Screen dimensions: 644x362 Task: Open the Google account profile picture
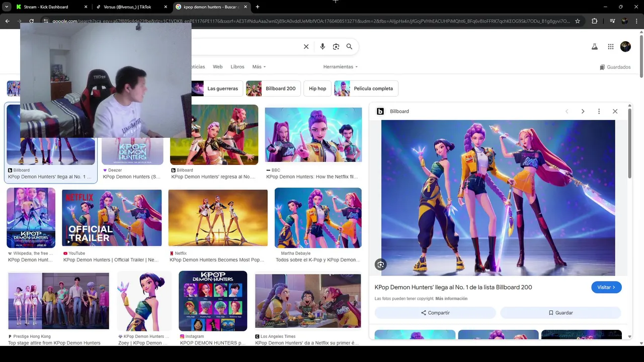pos(625,47)
